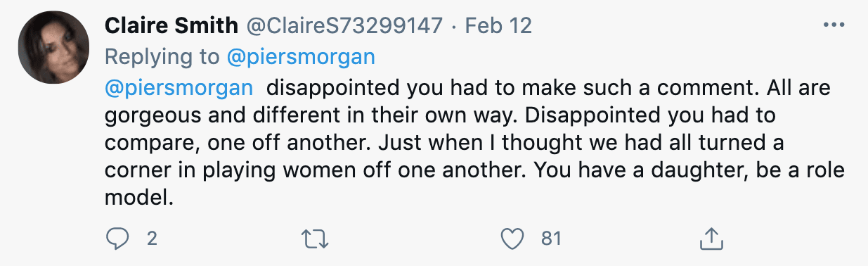Screen dimensions: 868x266
Task: Open the share tweet upload icon
Action: [712, 239]
